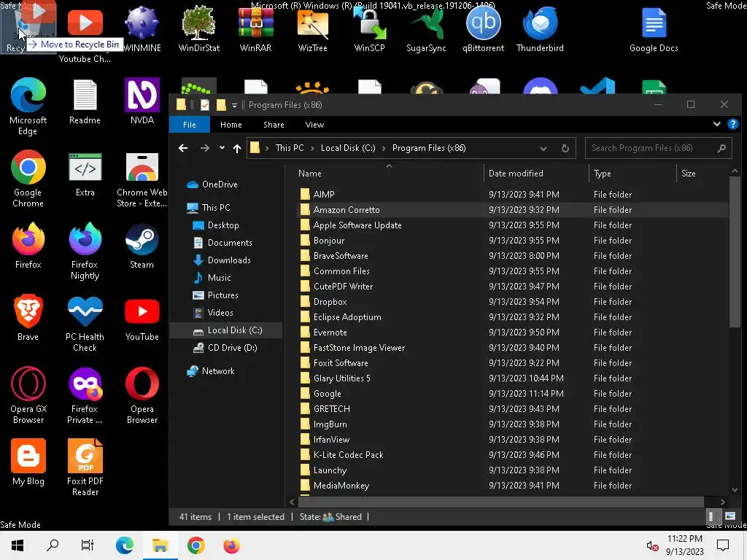Select the My Blog desktop icon

coord(28,462)
